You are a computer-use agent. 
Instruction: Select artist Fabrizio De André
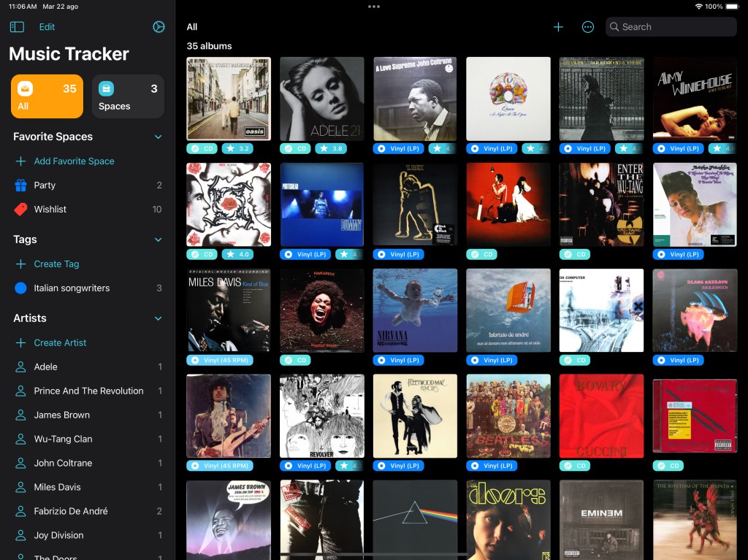(88, 511)
